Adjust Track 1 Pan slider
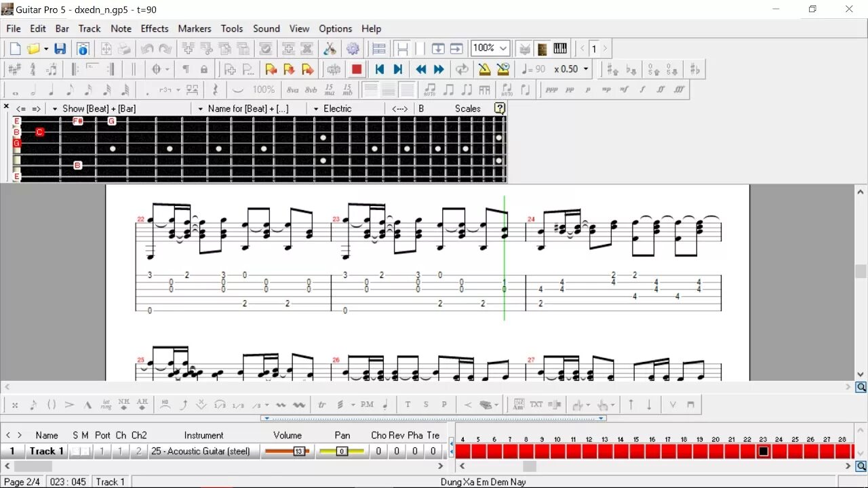This screenshot has width=868, height=488. [342, 451]
